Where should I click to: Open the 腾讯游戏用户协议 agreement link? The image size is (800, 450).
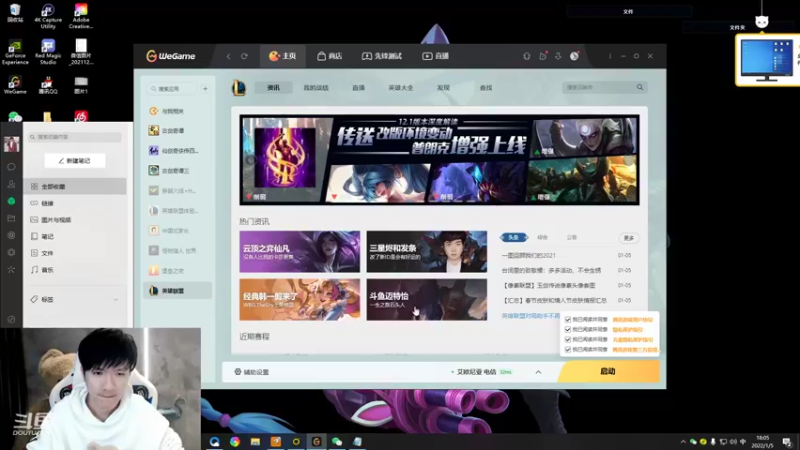pyautogui.click(x=633, y=319)
